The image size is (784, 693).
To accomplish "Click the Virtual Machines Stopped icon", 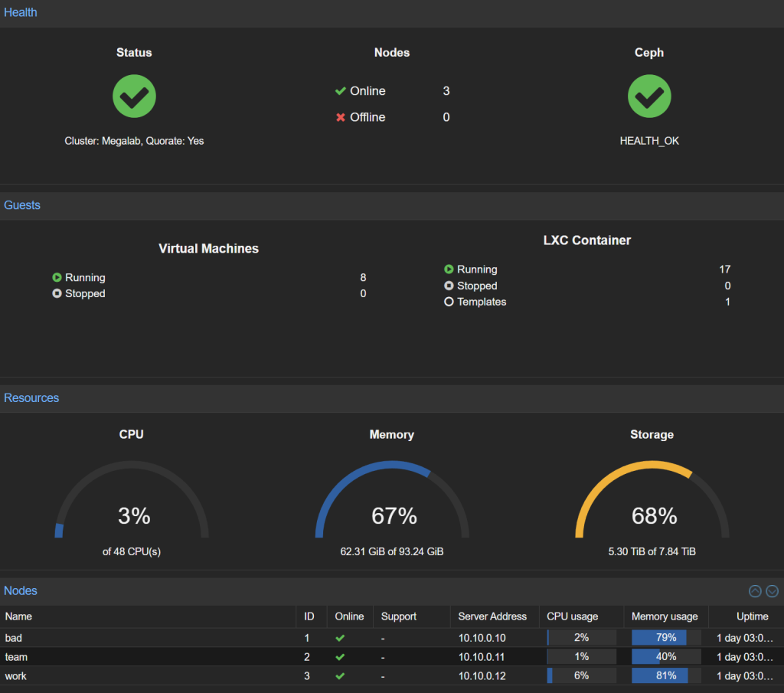I will [x=57, y=294].
